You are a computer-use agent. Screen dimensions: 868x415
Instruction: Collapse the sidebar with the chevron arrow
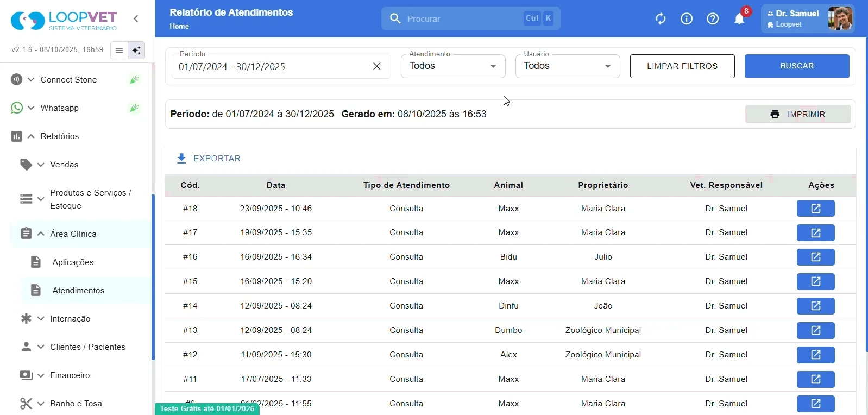(x=136, y=19)
